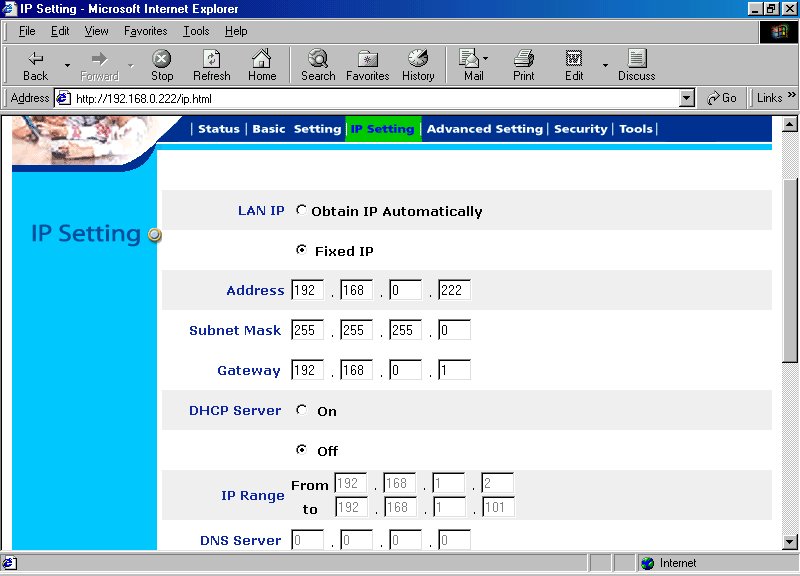Open the Security page link
This screenshot has height=576, width=800.
tap(580, 129)
